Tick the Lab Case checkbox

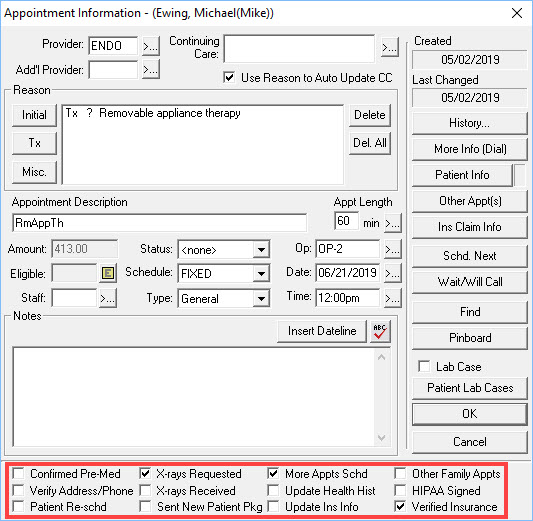click(x=424, y=366)
